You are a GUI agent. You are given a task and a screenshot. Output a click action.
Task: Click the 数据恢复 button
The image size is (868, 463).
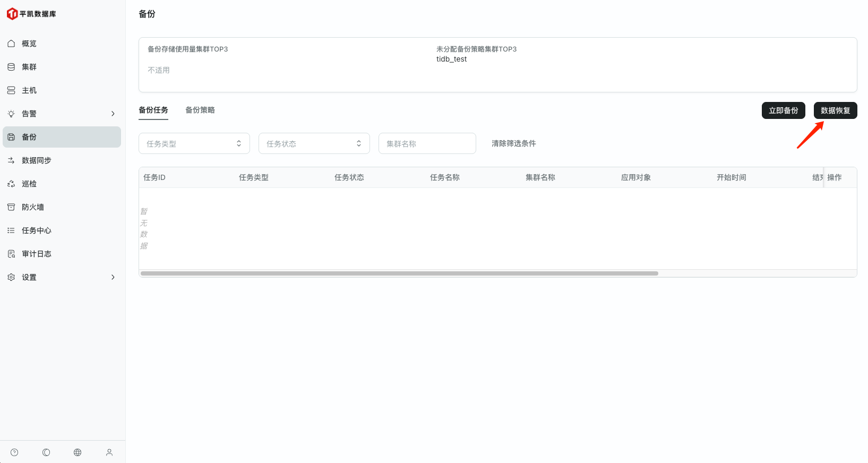click(x=835, y=110)
